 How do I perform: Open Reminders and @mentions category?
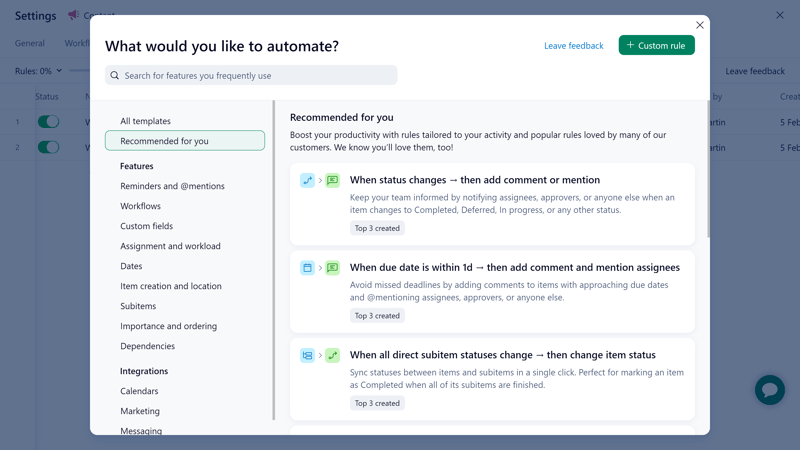click(x=172, y=186)
